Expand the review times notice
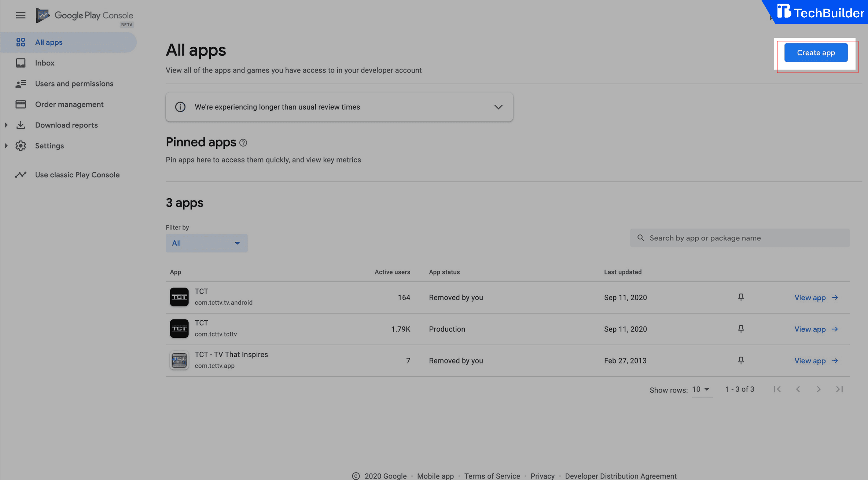868x480 pixels. coord(498,107)
